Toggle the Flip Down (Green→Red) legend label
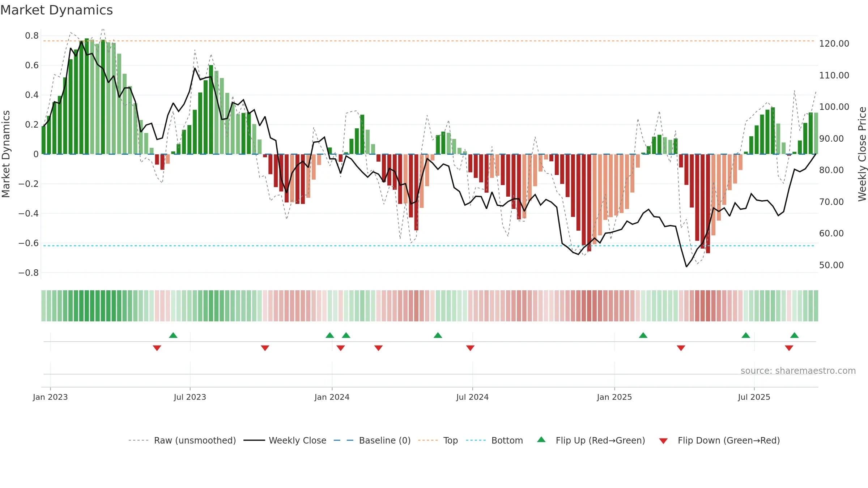This screenshot has height=488, width=868. (729, 440)
